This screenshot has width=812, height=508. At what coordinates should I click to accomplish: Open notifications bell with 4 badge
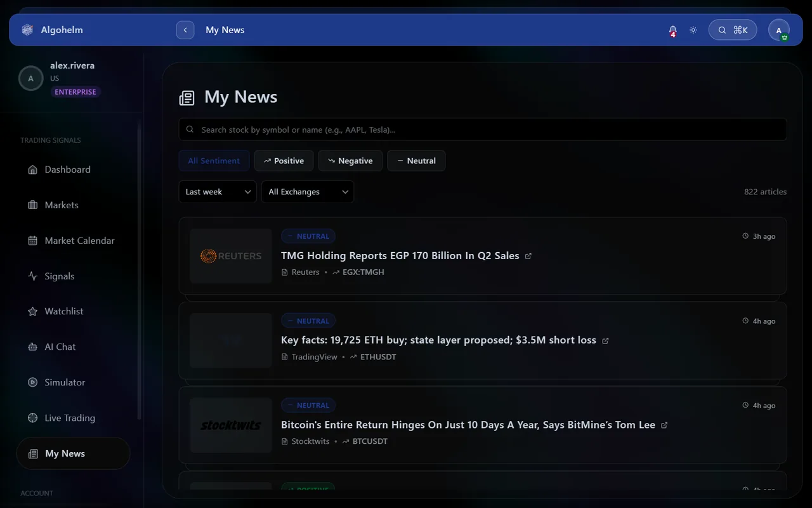point(673,30)
